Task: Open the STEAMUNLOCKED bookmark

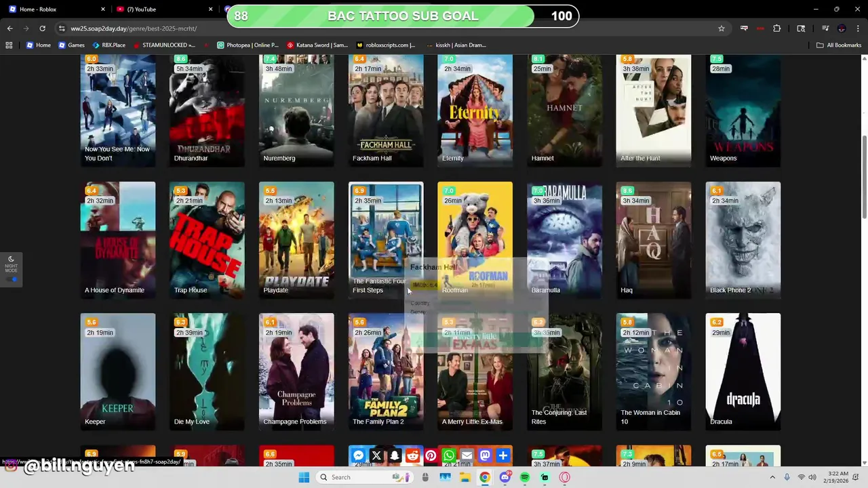Action: tap(164, 45)
